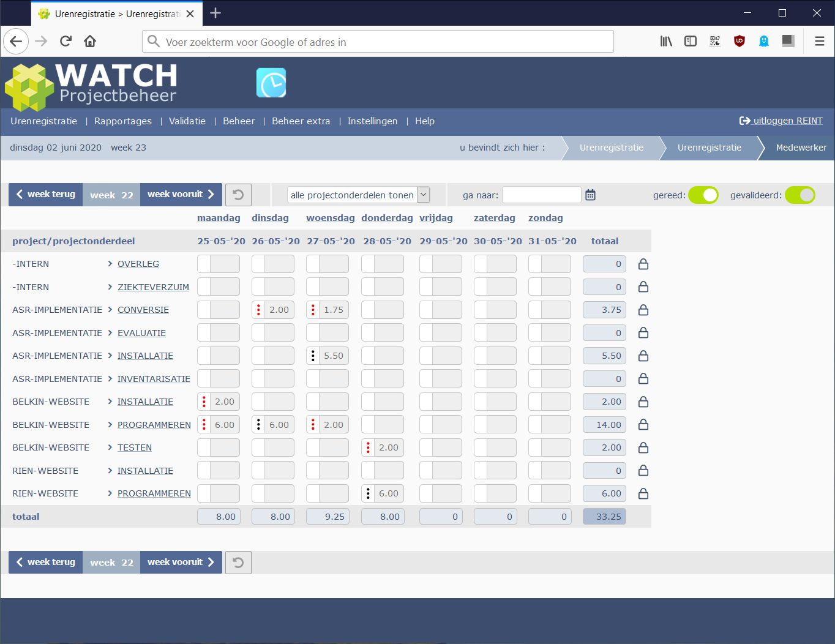Click the donderdag column header link
Viewport: 835px width, 644px height.
point(387,218)
